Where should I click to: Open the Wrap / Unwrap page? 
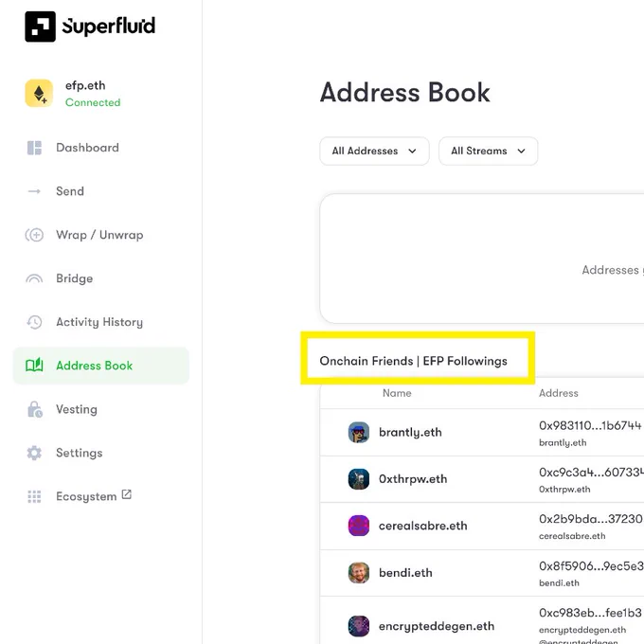pos(99,235)
